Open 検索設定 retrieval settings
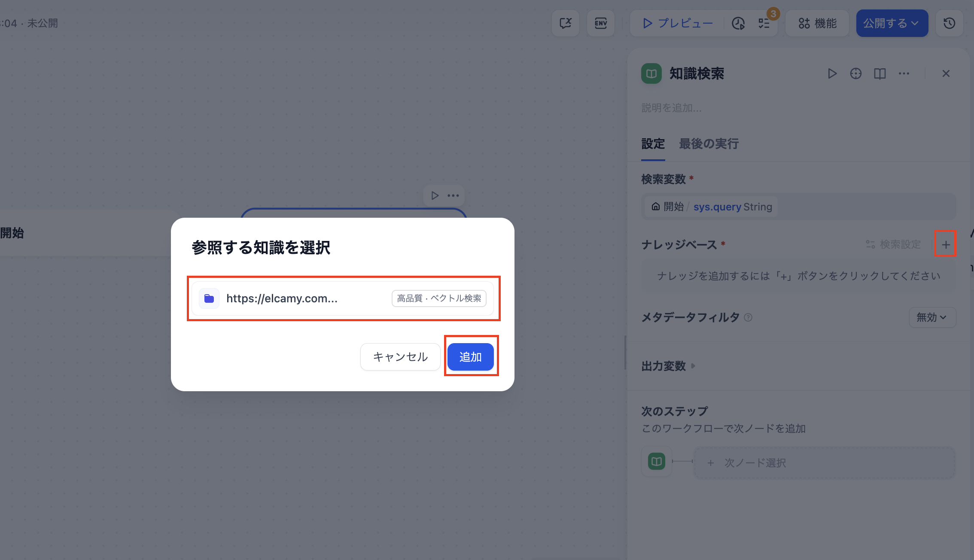Image resolution: width=974 pixels, height=560 pixels. 892,244
